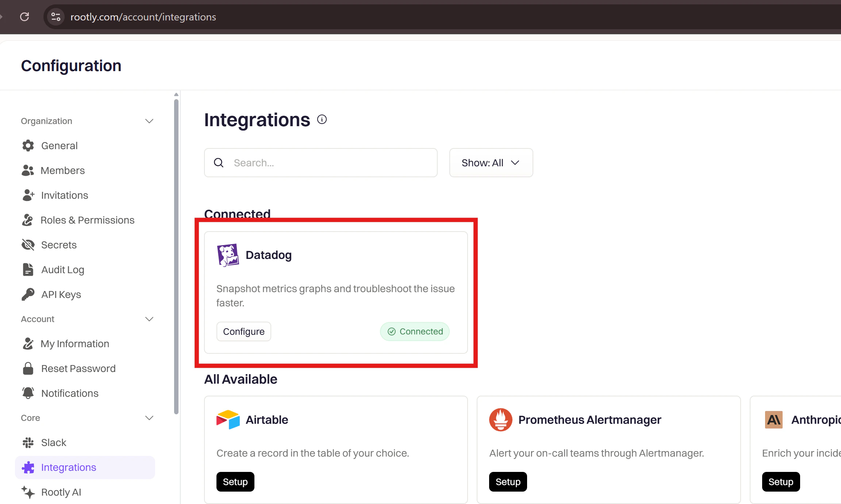Click inside the integrations search field
Screen dimensions: 841x504
tap(320, 163)
